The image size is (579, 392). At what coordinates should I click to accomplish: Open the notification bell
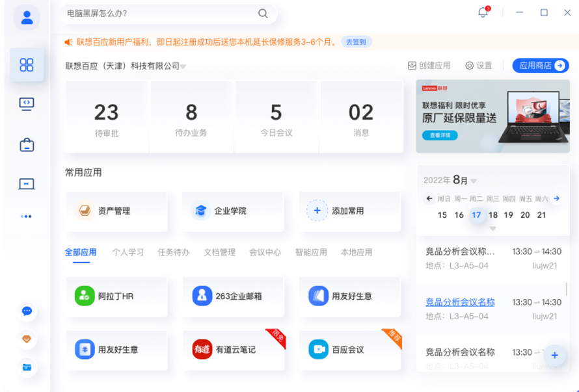(483, 12)
